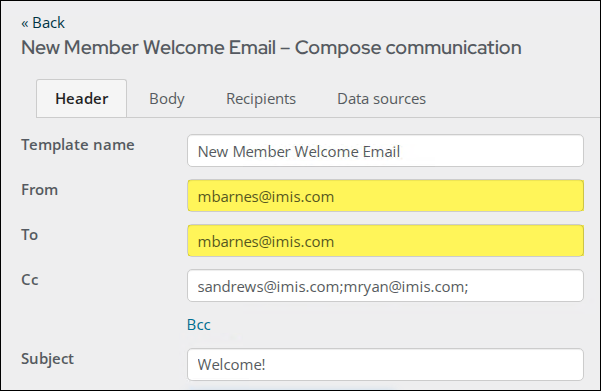Open the Recipients tab

[x=261, y=99]
